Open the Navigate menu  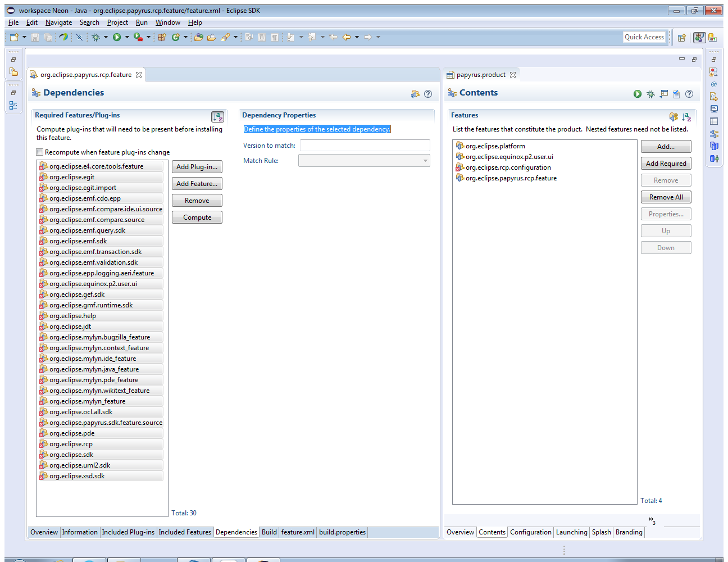58,22
